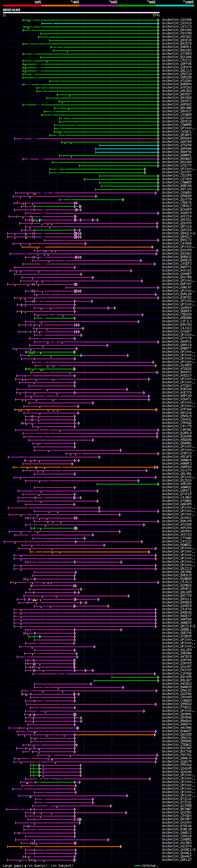Select the UniRef100_P78621 label
This screenshot has height=868, width=197.
[177, 708]
